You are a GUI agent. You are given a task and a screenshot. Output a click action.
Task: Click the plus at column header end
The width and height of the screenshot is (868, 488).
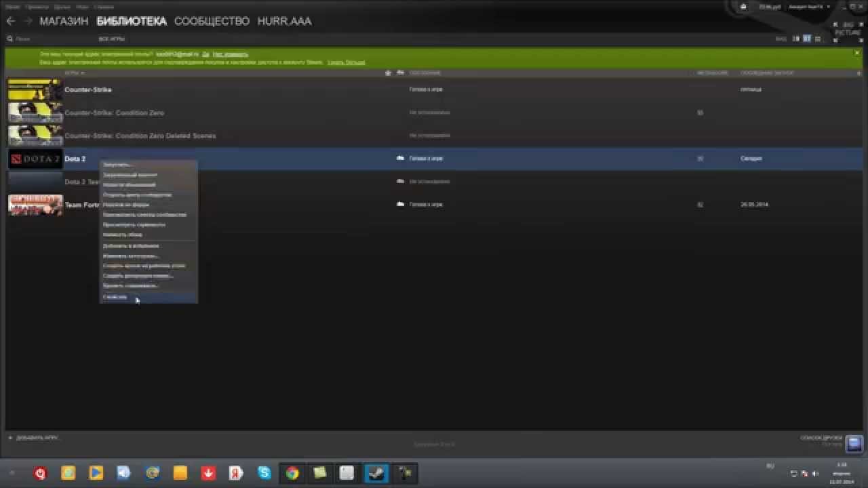coord(859,73)
